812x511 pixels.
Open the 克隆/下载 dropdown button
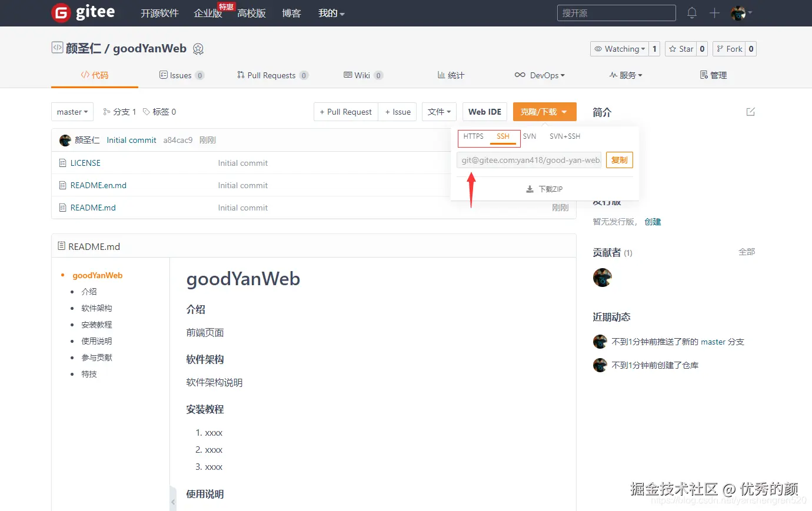[x=544, y=112]
